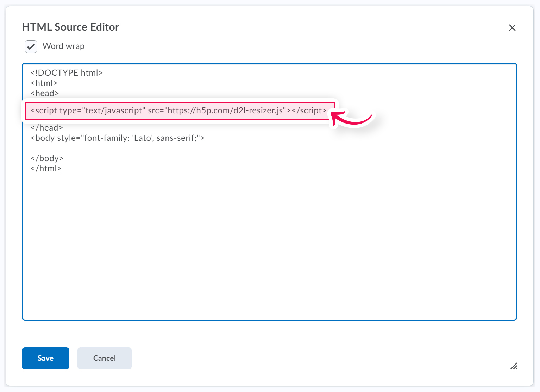The width and height of the screenshot is (540, 392).
Task: Click the body style font-family line
Action: [117, 138]
